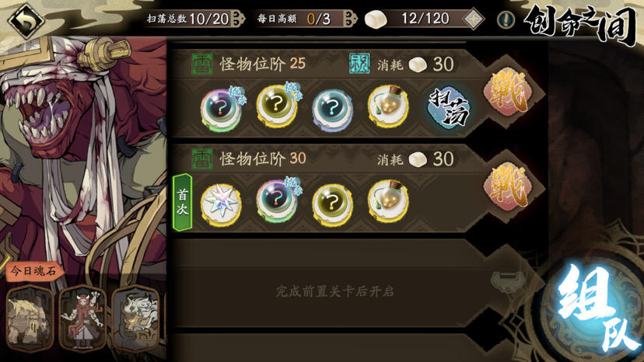Inspect the star crystal first-clear reward
The width and height of the screenshot is (644, 362).
point(221,204)
